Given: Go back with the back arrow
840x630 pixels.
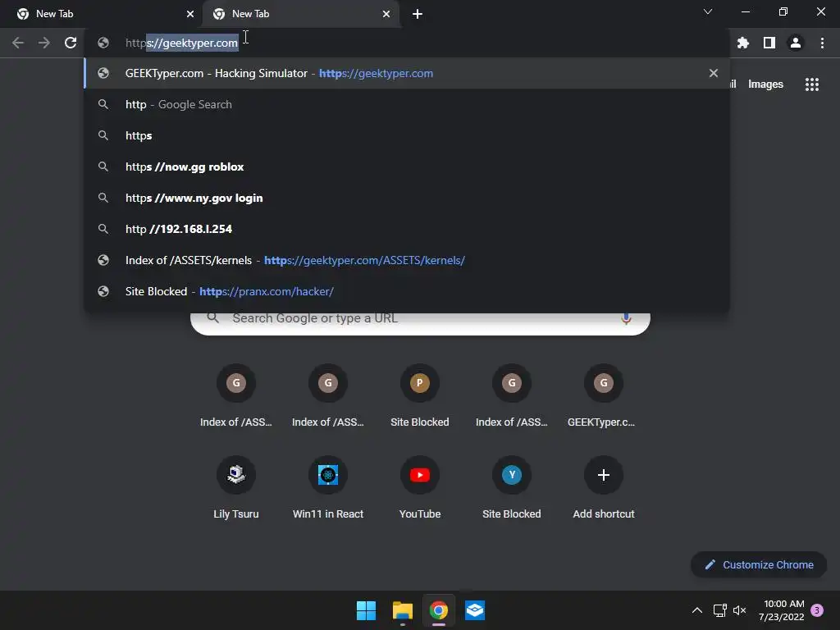Looking at the screenshot, I should (x=18, y=43).
